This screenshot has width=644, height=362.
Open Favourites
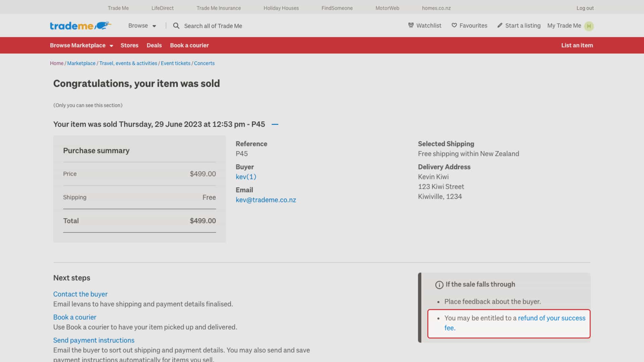coord(469,25)
